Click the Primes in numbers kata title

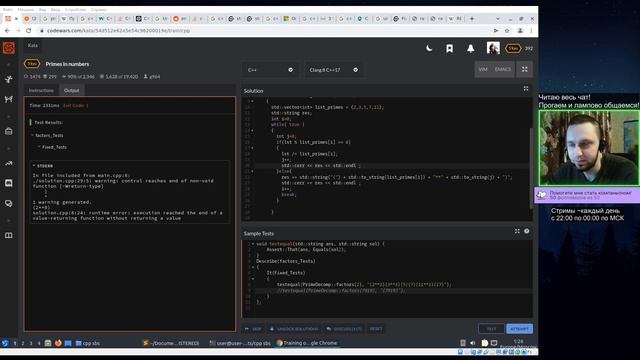[x=67, y=64]
